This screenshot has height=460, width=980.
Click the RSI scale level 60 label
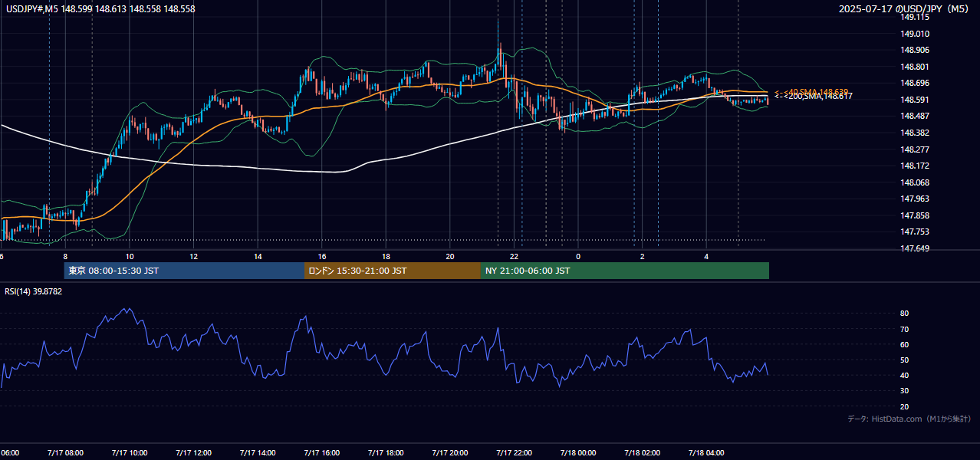[x=905, y=344]
